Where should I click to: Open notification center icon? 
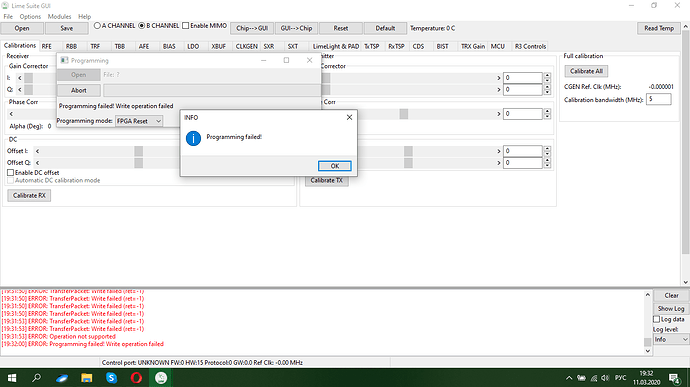(675, 378)
